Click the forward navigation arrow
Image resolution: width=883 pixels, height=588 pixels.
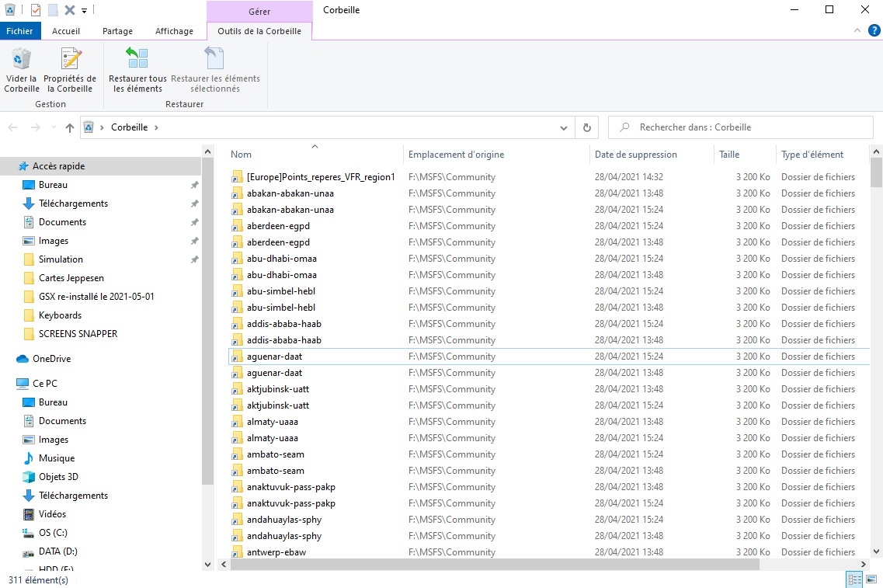tap(36, 128)
